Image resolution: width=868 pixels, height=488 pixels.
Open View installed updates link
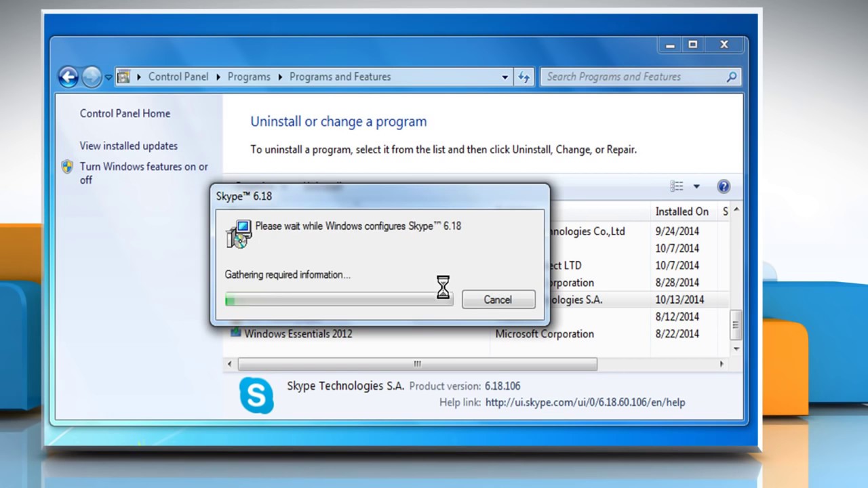[x=128, y=146]
